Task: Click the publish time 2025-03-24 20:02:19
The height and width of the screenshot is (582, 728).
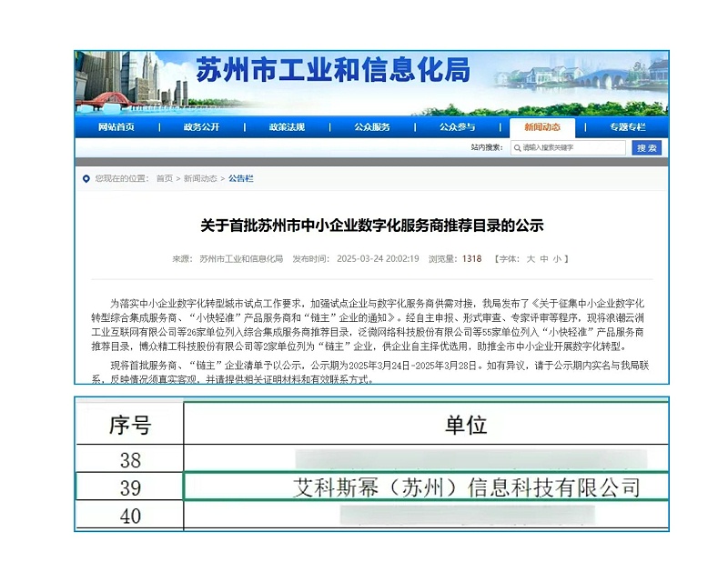Action: coord(378,259)
